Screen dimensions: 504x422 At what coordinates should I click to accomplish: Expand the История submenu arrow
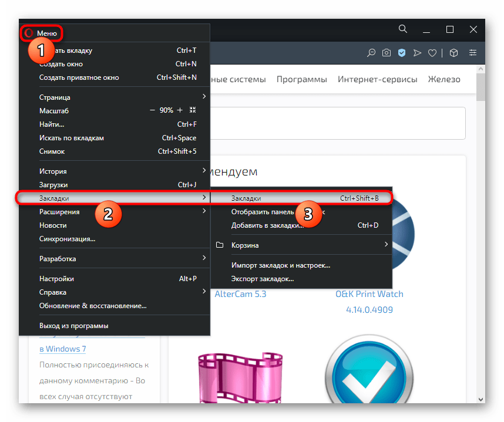coord(204,171)
